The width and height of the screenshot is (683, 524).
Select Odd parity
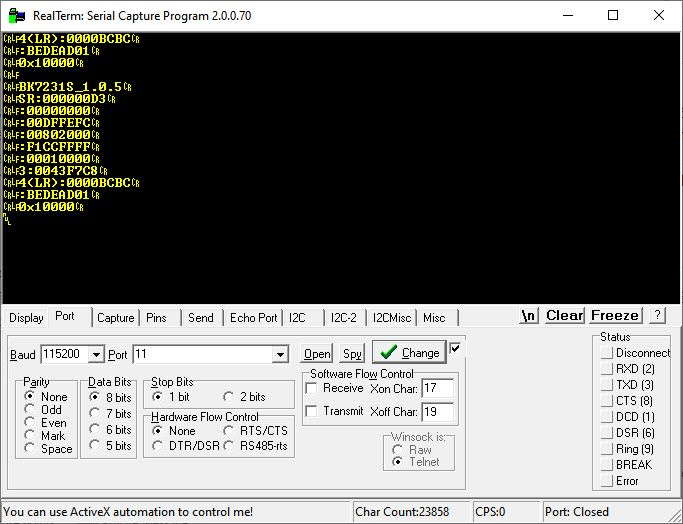click(43, 410)
